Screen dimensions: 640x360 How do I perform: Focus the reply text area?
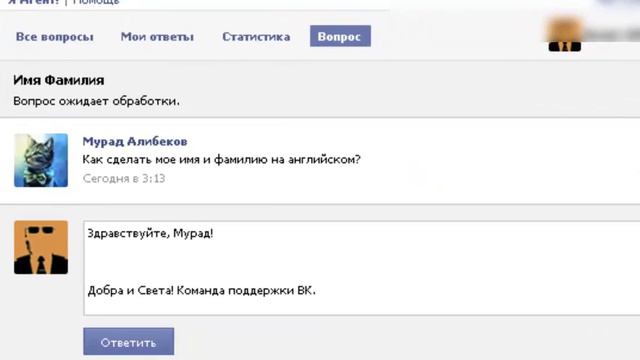tap(362, 268)
